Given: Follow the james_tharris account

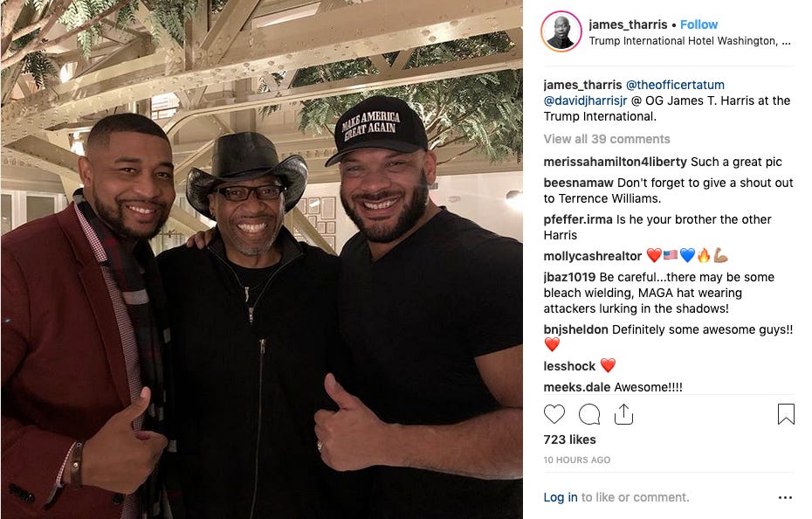Looking at the screenshot, I should pyautogui.click(x=698, y=24).
